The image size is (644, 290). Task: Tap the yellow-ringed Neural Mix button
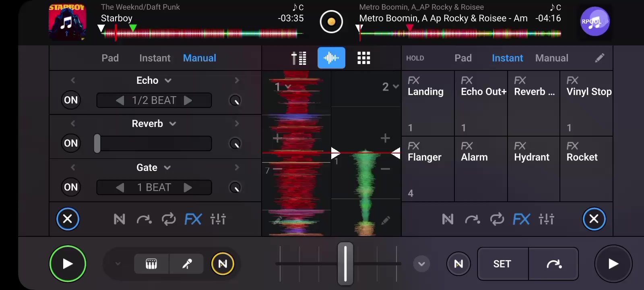(223, 264)
